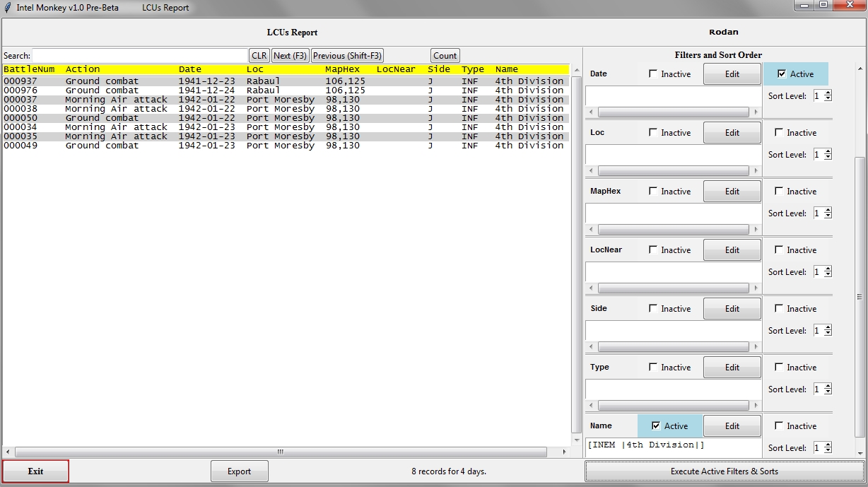Decrease the LocNear Sort Level spinner
The image size is (868, 487).
click(x=828, y=274)
